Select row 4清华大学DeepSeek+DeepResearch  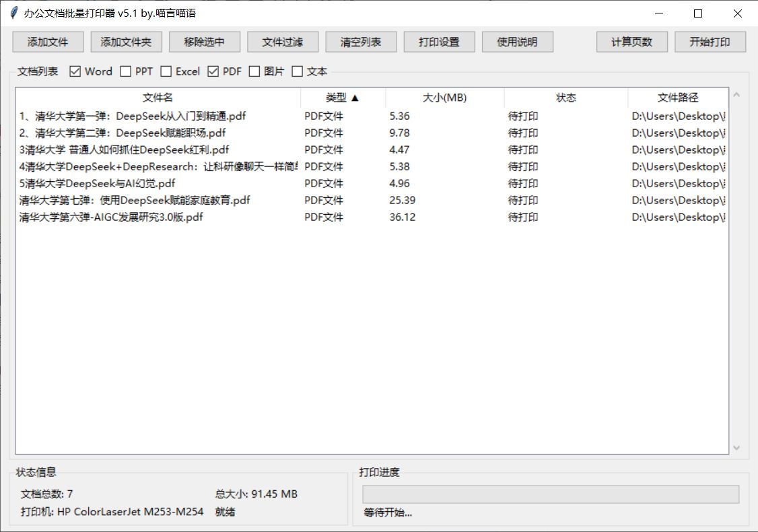(x=372, y=167)
